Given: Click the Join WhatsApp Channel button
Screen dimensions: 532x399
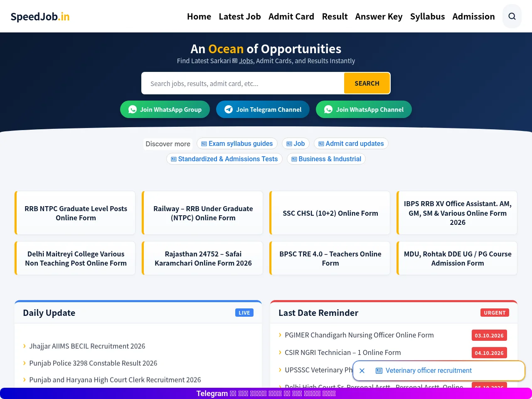Looking at the screenshot, I should (x=364, y=109).
